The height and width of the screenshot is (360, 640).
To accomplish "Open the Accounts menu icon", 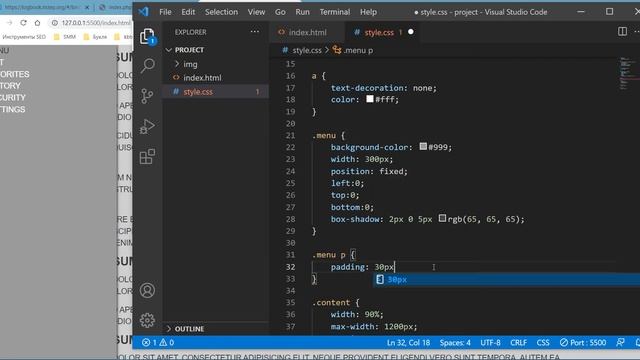I will 147,291.
